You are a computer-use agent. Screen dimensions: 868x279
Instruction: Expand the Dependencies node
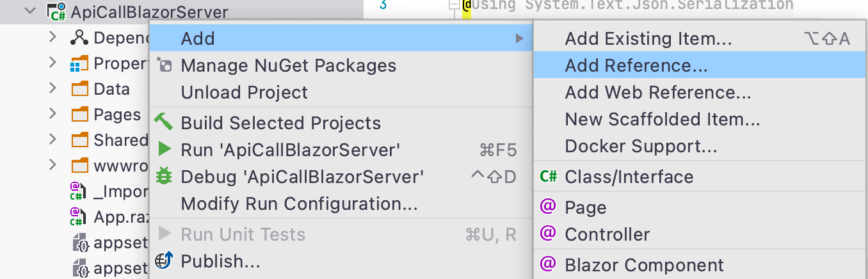[53, 38]
